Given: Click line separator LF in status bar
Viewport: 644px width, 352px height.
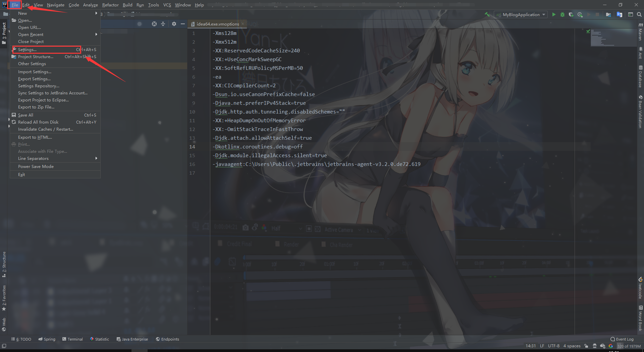Looking at the screenshot, I should (x=542, y=346).
